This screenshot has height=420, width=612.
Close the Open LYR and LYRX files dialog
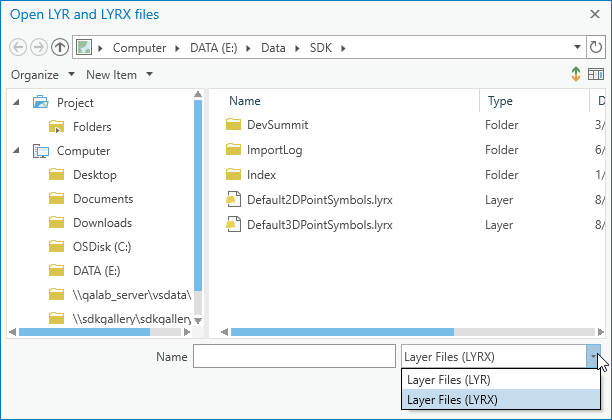pos(595,14)
